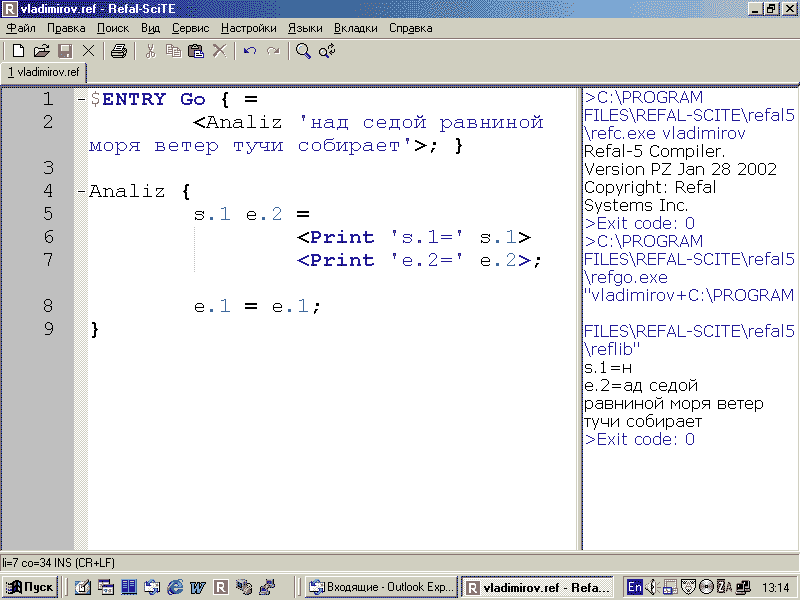Click last '>Exit code: 0' output line

[640, 439]
